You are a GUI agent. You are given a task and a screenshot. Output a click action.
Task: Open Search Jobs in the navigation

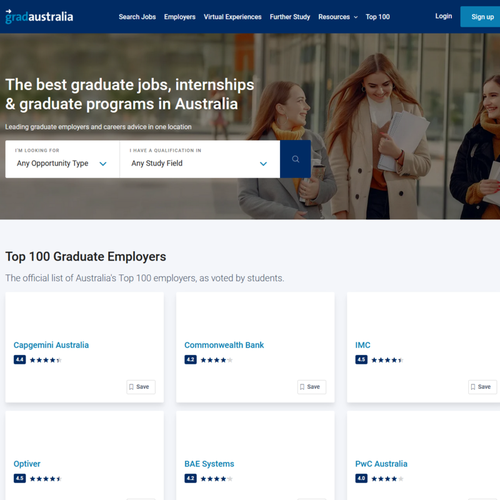(x=137, y=17)
